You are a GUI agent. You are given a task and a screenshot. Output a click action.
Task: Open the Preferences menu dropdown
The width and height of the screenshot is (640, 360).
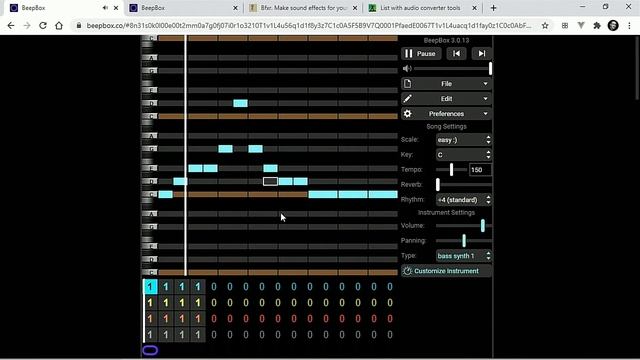click(x=446, y=114)
